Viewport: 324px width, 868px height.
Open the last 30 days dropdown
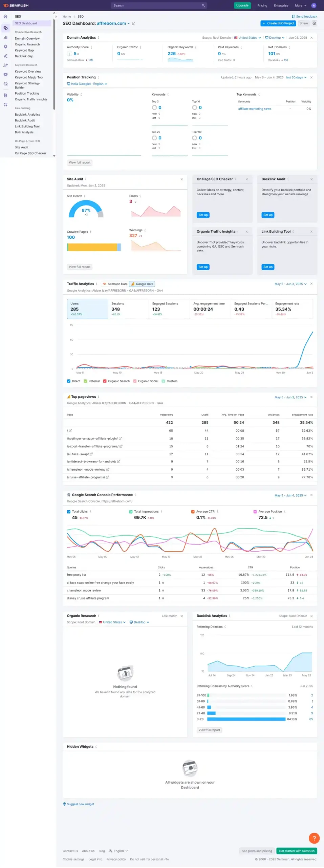pos(296,77)
